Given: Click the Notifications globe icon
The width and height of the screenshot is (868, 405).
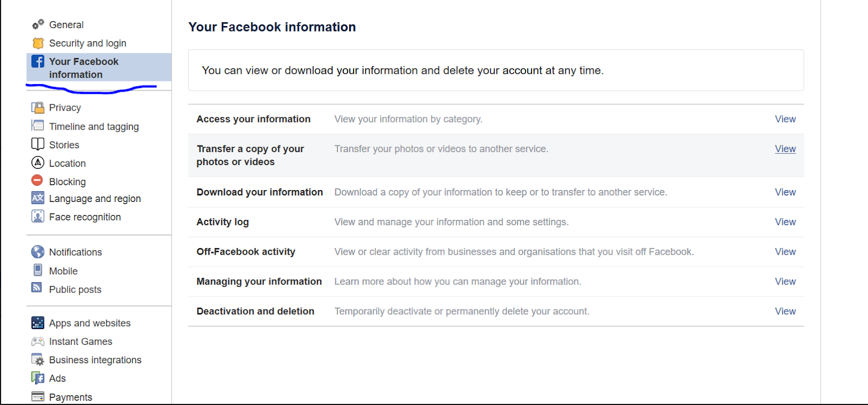Looking at the screenshot, I should (x=38, y=251).
